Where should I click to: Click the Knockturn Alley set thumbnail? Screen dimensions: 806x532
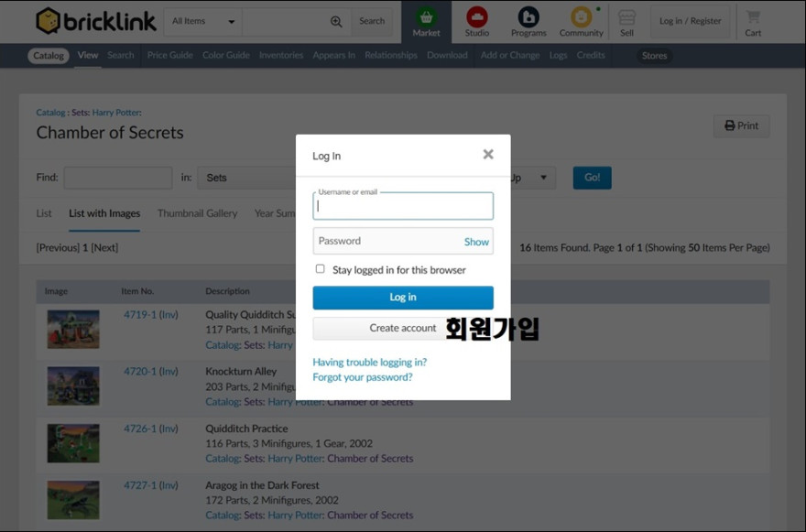(73, 386)
